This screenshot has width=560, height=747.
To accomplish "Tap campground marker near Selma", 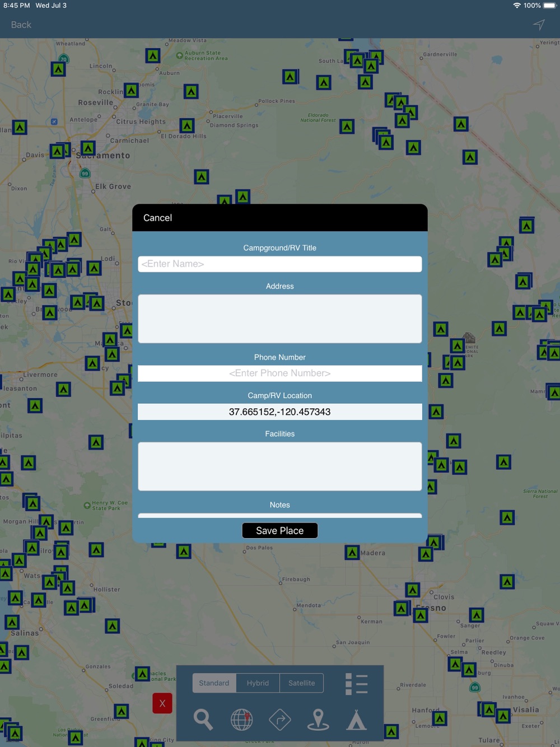I will pyautogui.click(x=455, y=664).
